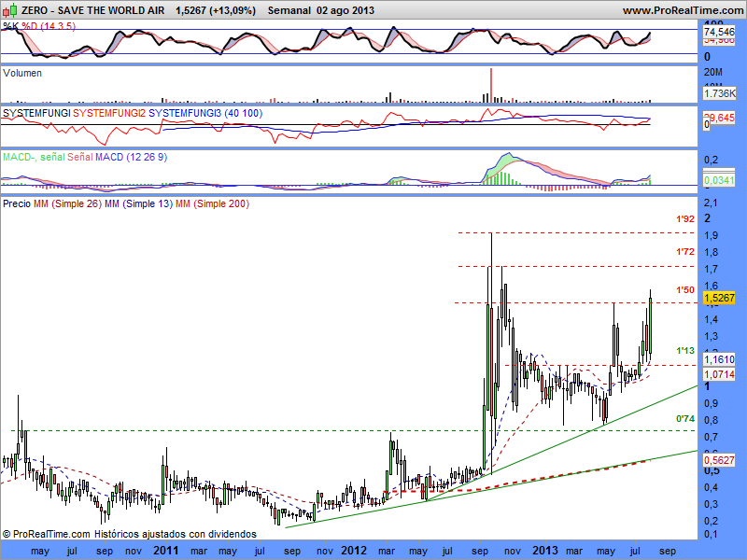Click the green 0'74 support level label

coord(685,418)
